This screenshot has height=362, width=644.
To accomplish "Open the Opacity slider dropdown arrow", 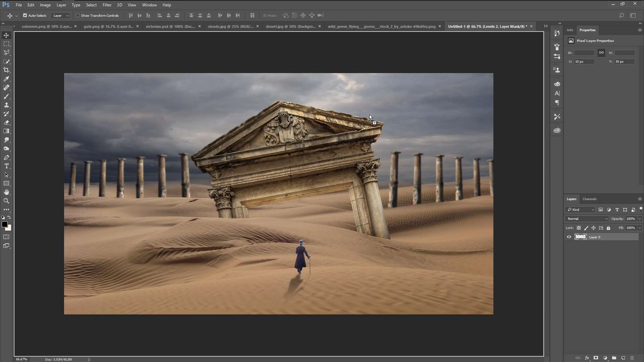I will coord(640,219).
